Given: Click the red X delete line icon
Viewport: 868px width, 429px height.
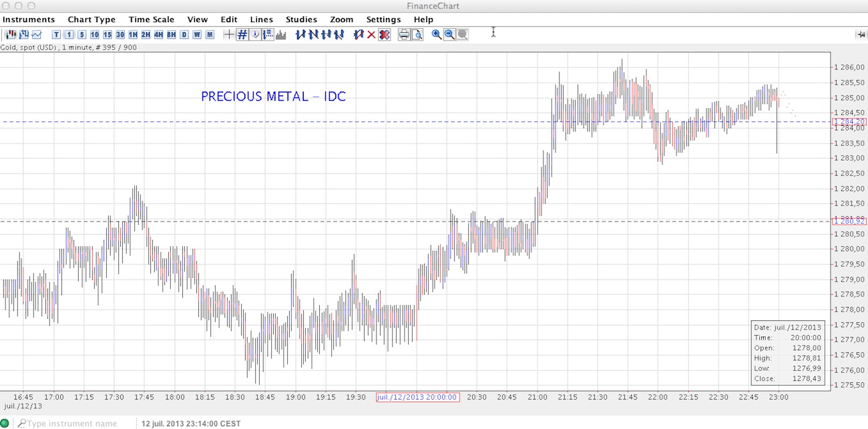Looking at the screenshot, I should coord(371,35).
